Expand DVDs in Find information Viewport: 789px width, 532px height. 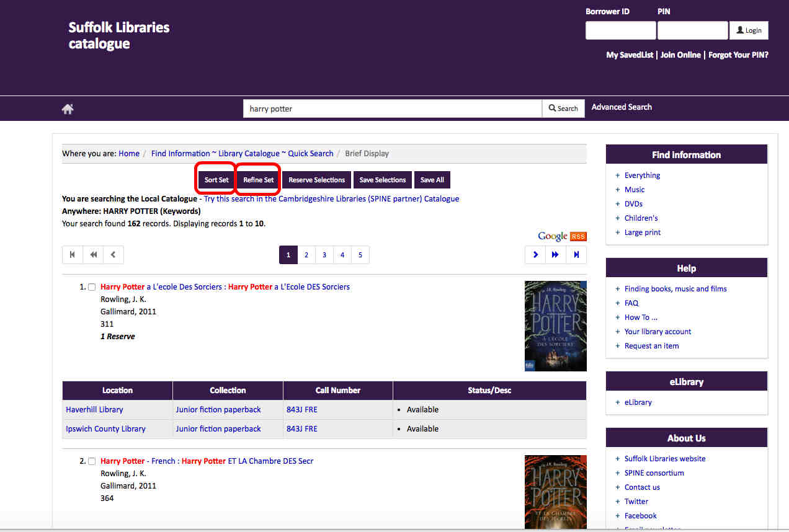(x=633, y=204)
